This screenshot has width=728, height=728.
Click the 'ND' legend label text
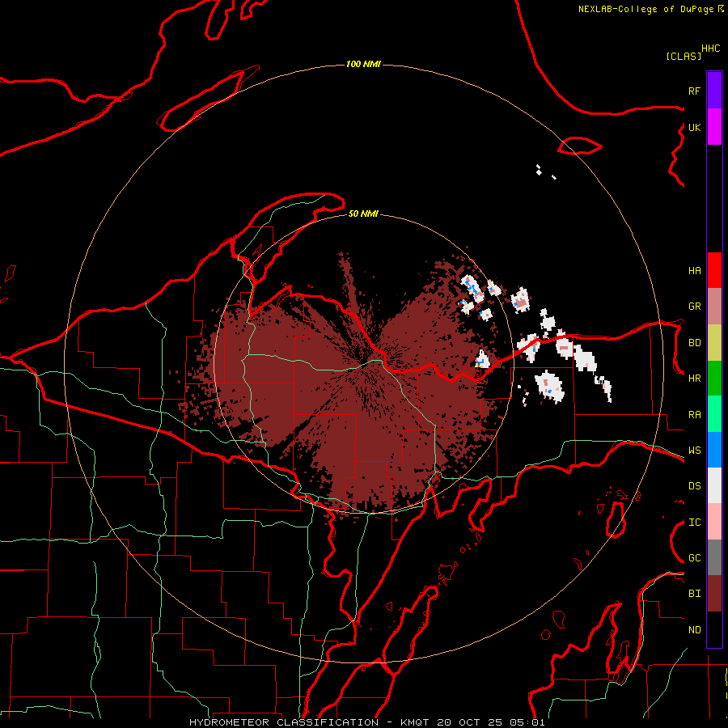[694, 630]
